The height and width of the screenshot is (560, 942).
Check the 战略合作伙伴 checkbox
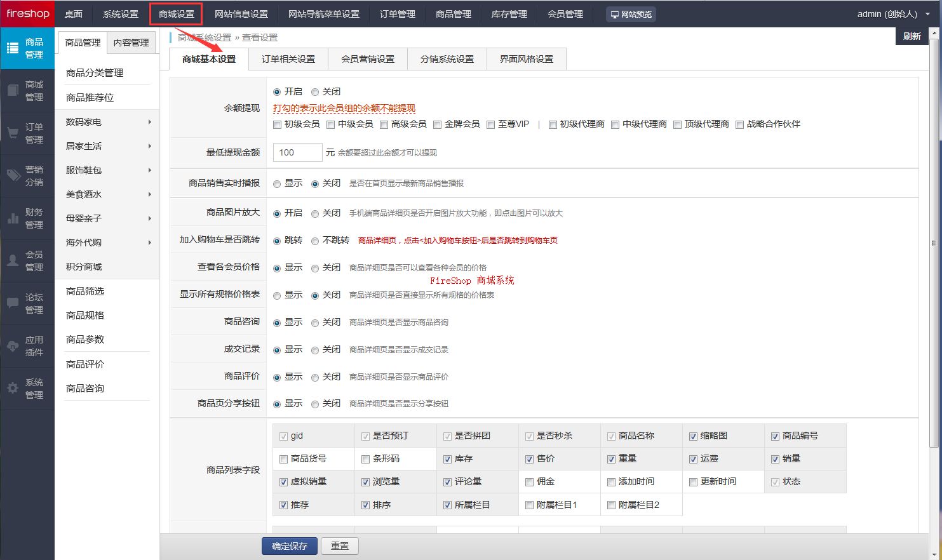[739, 124]
